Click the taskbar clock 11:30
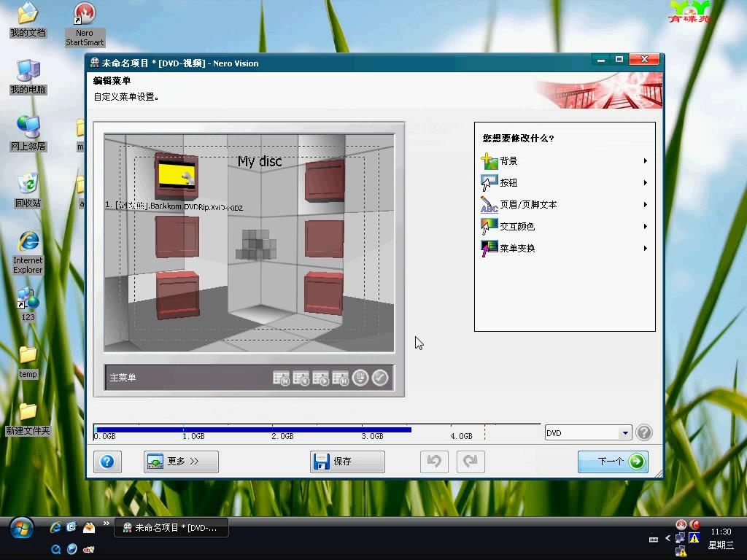This screenshot has width=747, height=560. (721, 532)
